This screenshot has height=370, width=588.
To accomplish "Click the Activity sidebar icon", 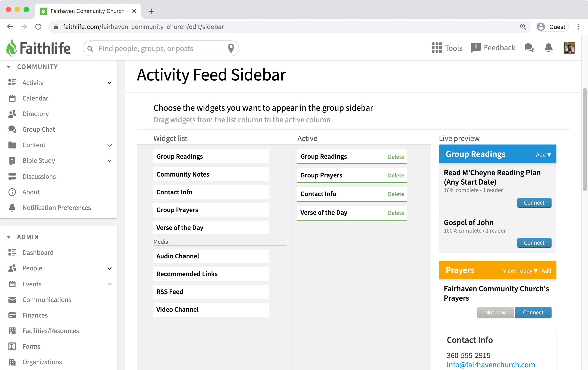I will [12, 82].
